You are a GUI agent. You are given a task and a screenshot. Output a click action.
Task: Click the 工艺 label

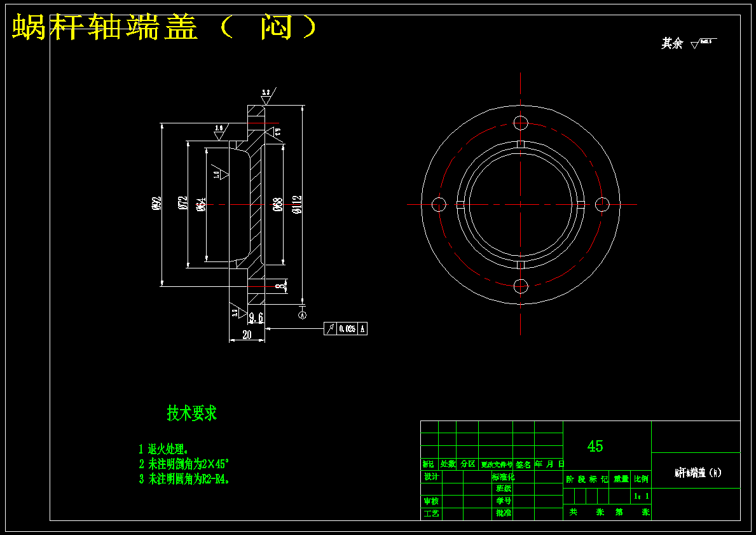tap(431, 513)
